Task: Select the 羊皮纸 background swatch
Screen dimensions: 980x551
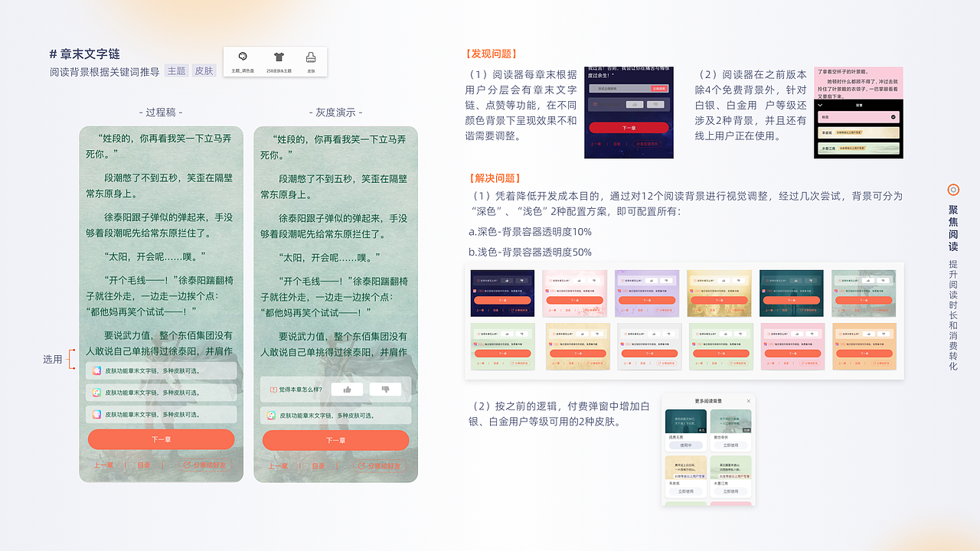Action: click(858, 132)
